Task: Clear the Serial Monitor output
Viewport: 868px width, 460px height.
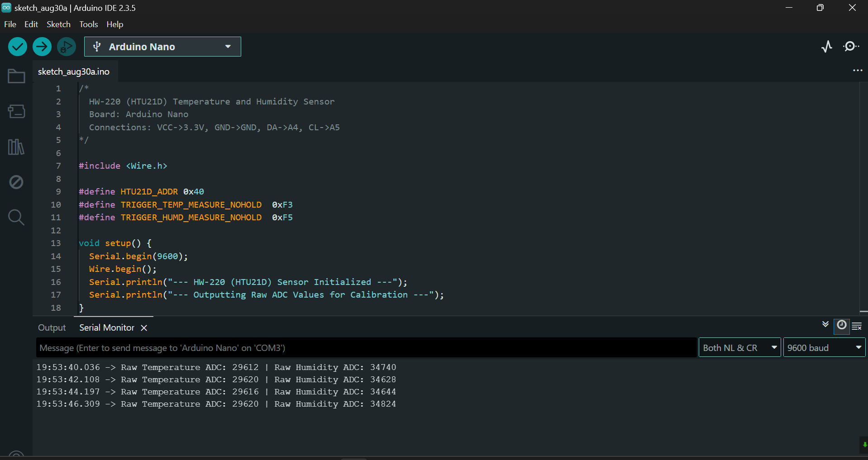Action: click(x=857, y=326)
